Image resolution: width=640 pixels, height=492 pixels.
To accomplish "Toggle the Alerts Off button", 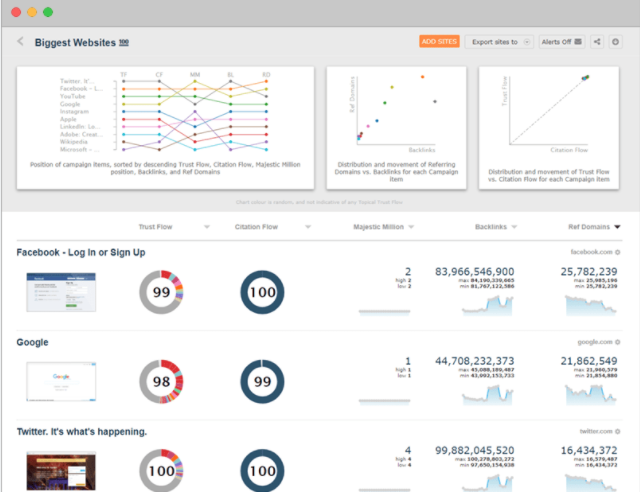I will point(562,42).
